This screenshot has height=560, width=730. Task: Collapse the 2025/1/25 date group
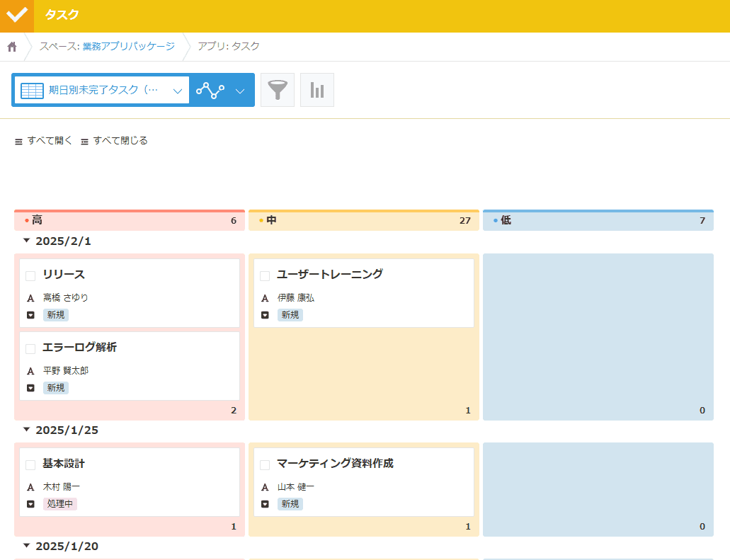click(x=26, y=430)
